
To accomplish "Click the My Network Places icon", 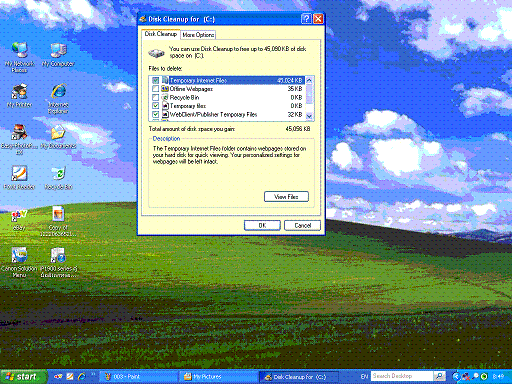I will [19, 57].
